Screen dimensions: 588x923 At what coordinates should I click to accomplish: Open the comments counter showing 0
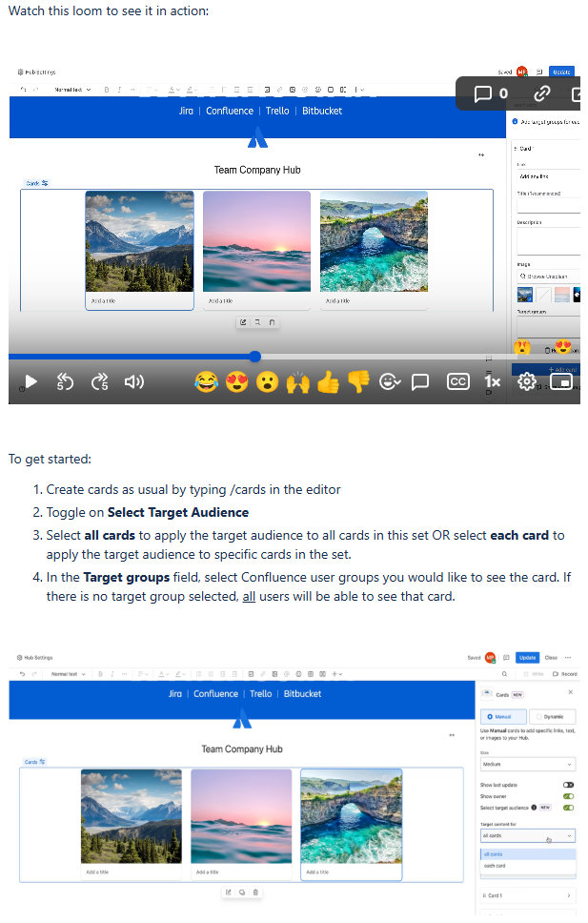(491, 93)
